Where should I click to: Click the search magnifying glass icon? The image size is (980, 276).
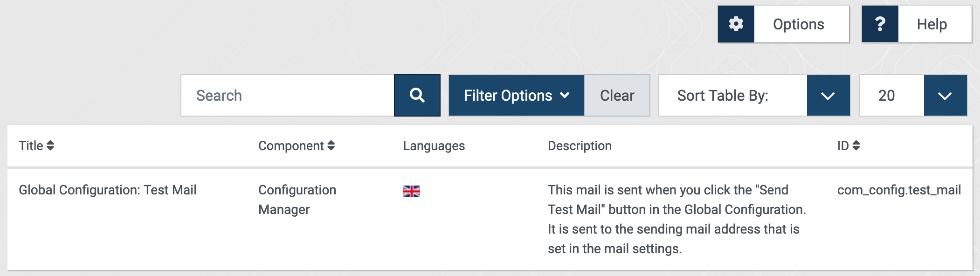(417, 96)
